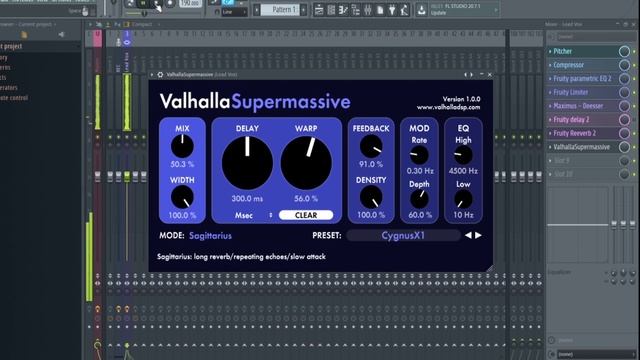Toggle the ValhallaSupermassive enable LED
Viewport: 640px width, 360px height.
tap(634, 147)
